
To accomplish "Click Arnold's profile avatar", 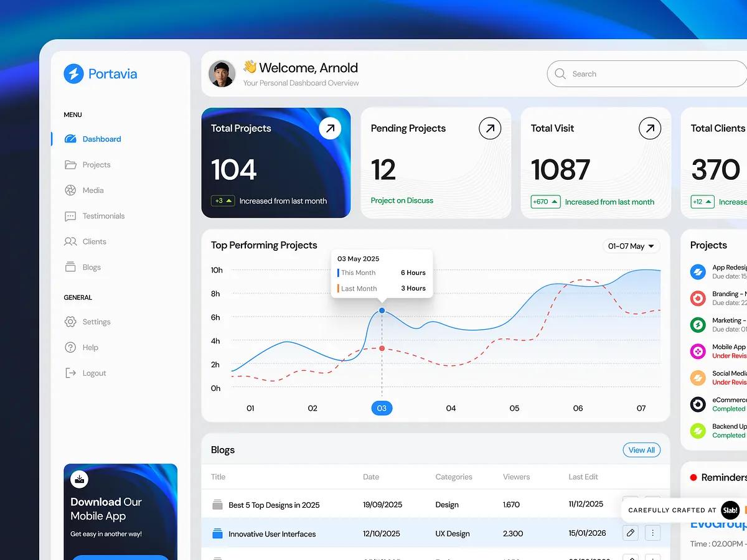I will (x=222, y=74).
